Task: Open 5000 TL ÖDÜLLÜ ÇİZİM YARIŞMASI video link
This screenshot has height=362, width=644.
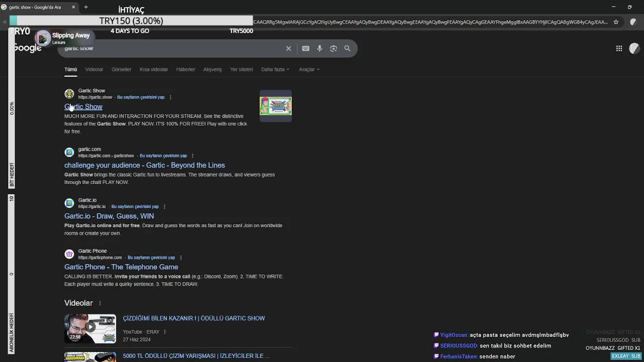Action: (x=196, y=356)
